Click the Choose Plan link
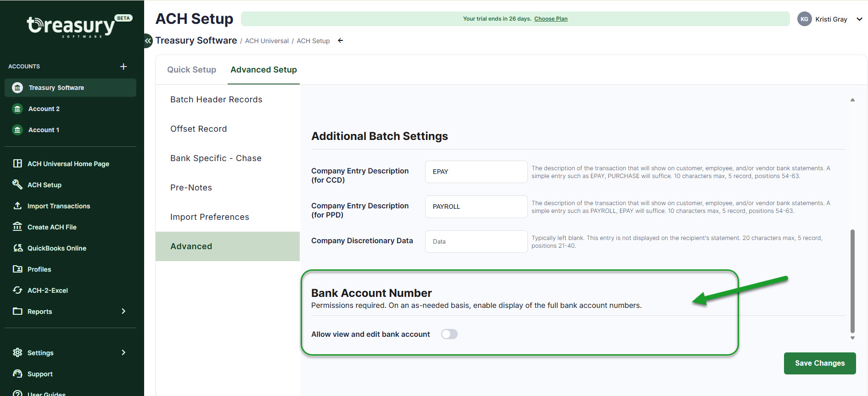Viewport: 868px width, 396px height. (x=551, y=19)
